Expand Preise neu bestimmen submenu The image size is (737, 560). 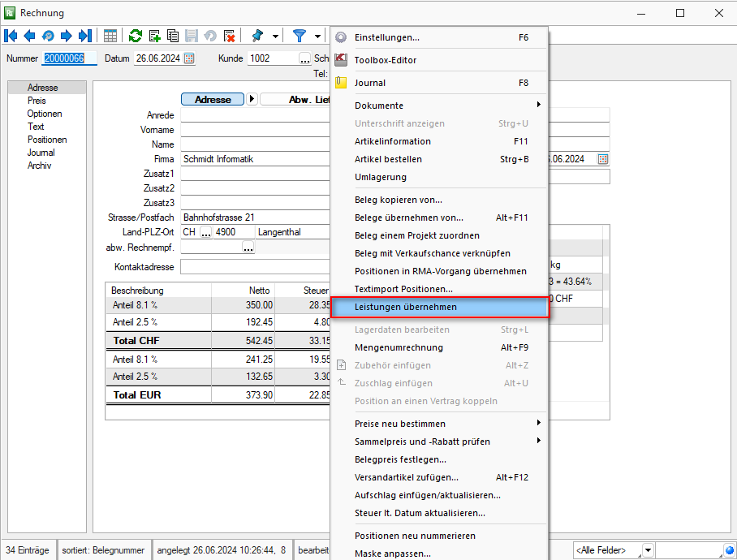(439, 424)
